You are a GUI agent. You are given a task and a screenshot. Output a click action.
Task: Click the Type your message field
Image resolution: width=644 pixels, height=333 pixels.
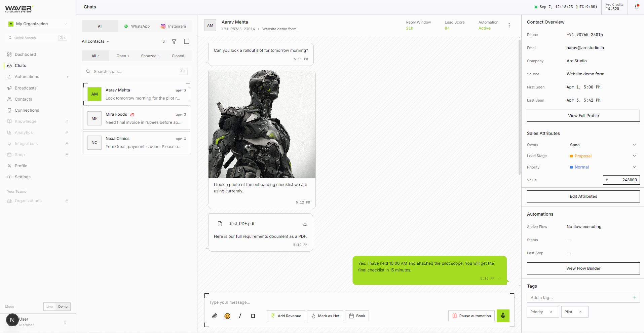click(x=359, y=302)
